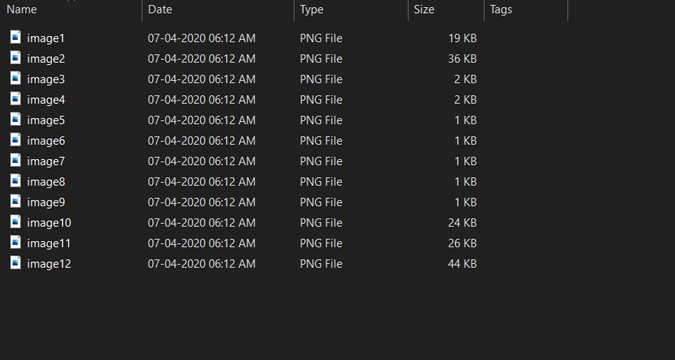This screenshot has width=675, height=360.
Task: Select the image6 file name
Action: coord(46,141)
